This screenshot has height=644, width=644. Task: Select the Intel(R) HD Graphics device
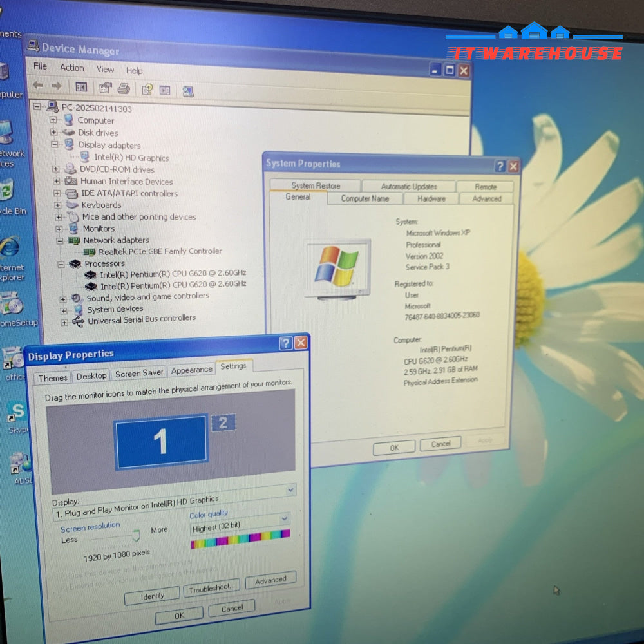(x=131, y=158)
